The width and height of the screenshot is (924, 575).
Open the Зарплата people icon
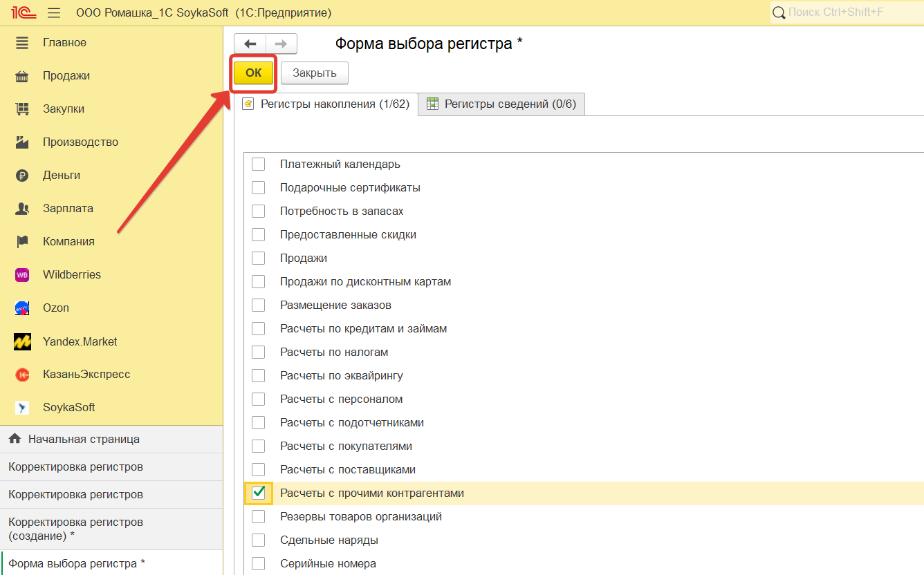point(22,209)
